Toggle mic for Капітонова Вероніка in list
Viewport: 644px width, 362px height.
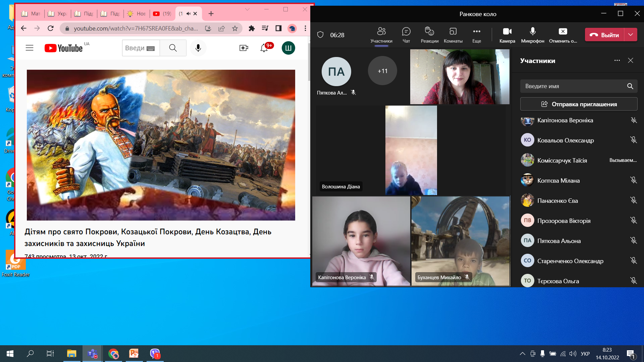[634, 120]
